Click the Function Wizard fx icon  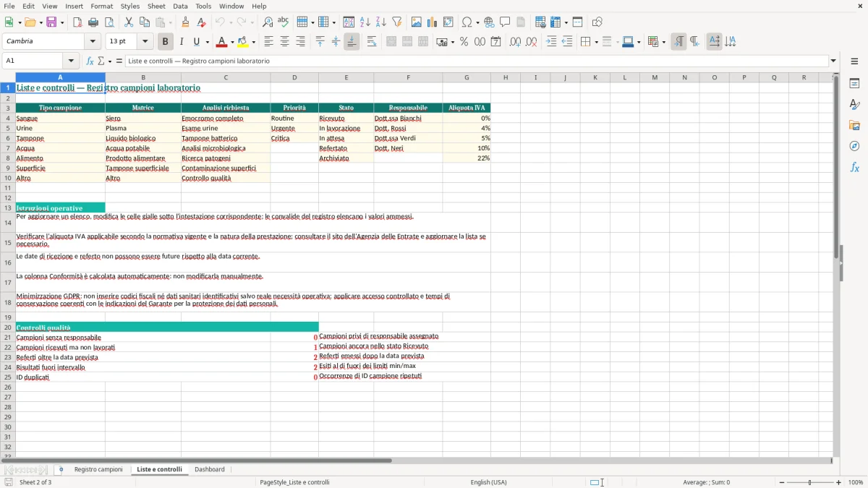pyautogui.click(x=90, y=61)
